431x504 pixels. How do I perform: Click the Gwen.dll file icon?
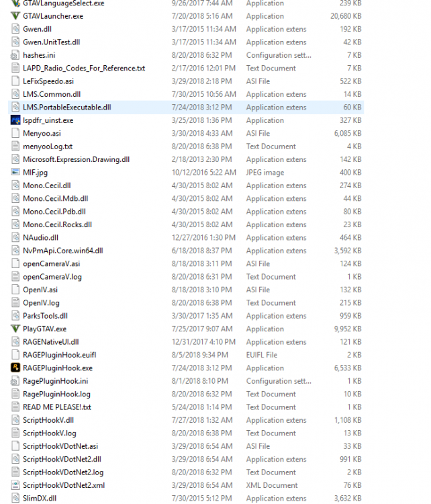click(15, 29)
